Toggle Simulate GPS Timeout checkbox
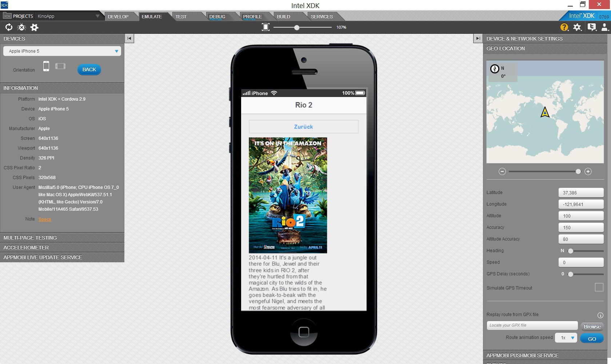 pos(599,287)
